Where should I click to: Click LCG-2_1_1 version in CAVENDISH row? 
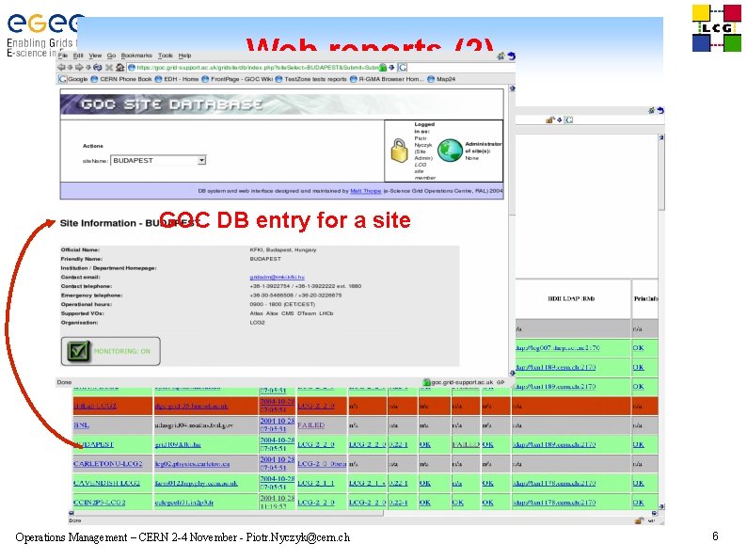tap(316, 483)
